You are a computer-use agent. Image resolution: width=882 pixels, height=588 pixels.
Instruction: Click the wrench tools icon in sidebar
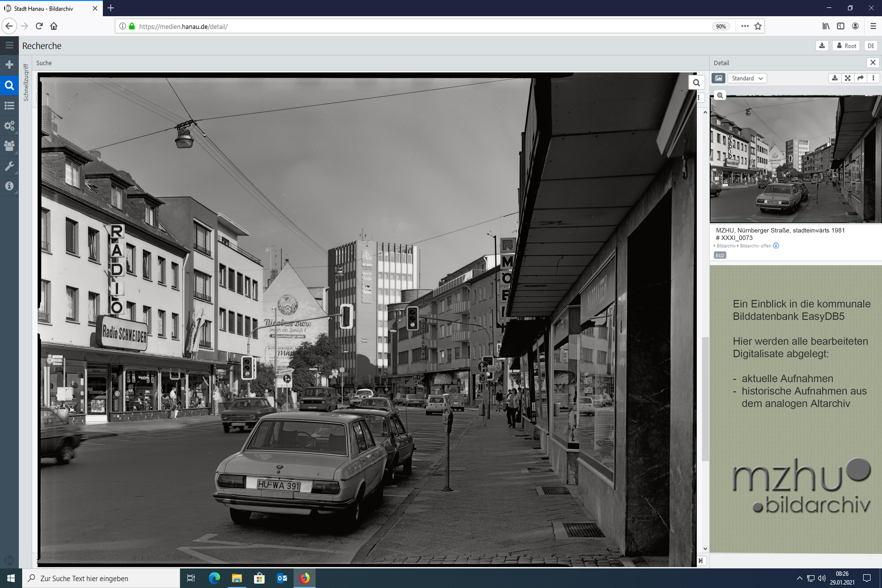pyautogui.click(x=9, y=166)
